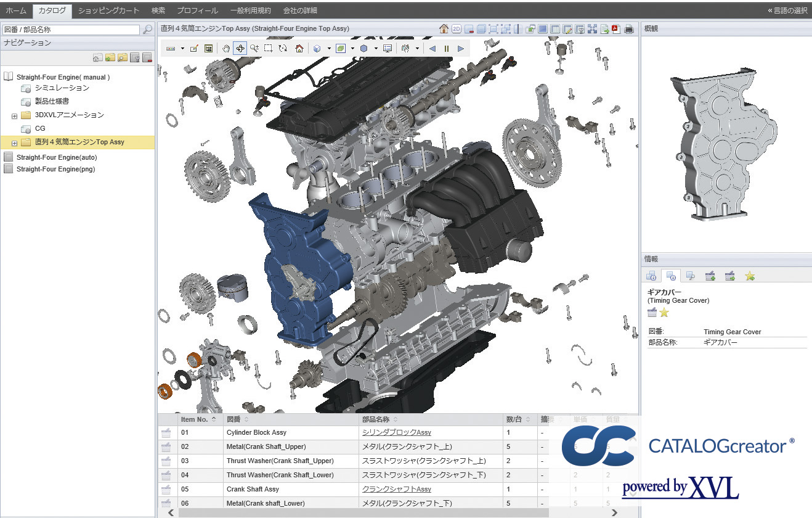Export to PDF using the red PDF icon
The image size is (812, 518).
point(615,29)
